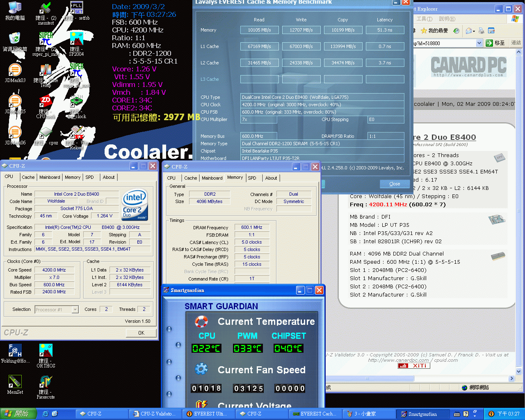Click the L1 Cache Copy result in EVEREST

point(343,46)
